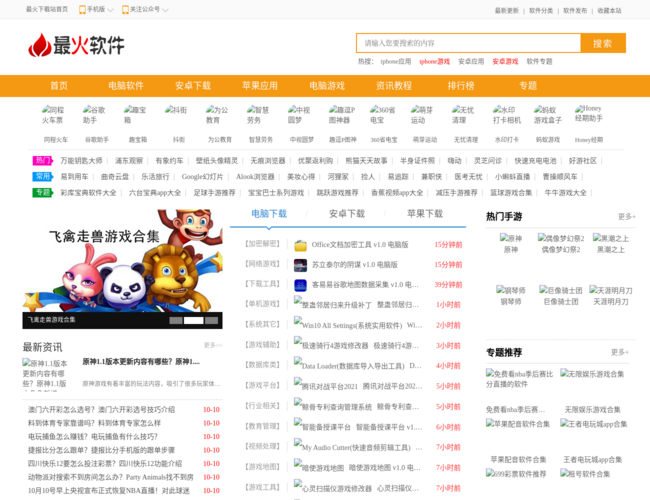This screenshot has height=500, width=650.
Task: Open the 安卓下载 navigation item
Action: (193, 86)
